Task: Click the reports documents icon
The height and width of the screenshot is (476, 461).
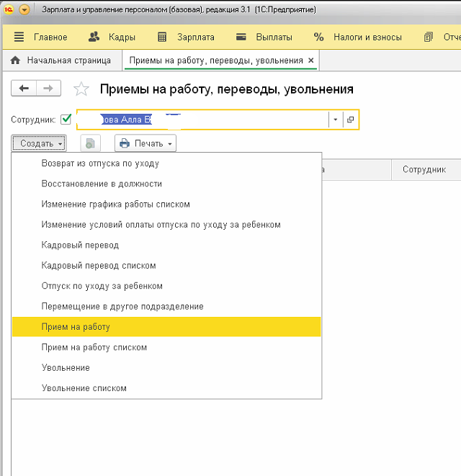Action: coord(428,37)
